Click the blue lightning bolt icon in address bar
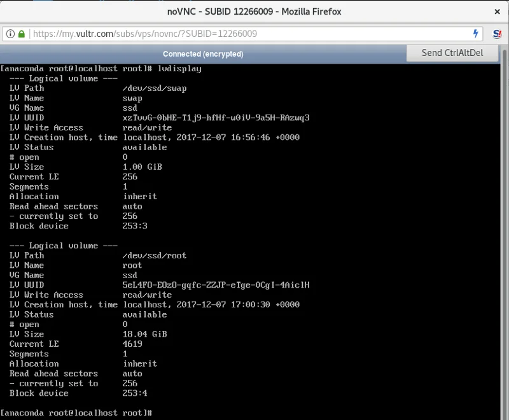 pos(475,34)
